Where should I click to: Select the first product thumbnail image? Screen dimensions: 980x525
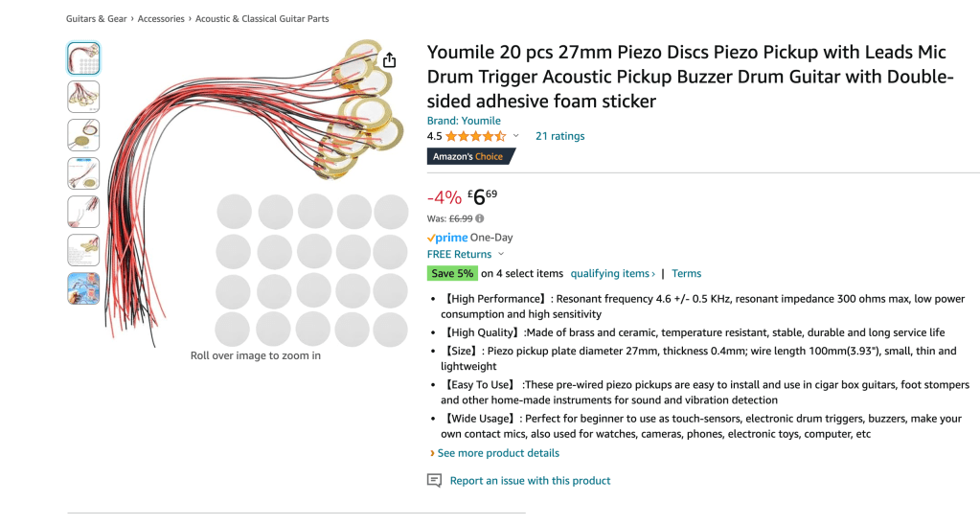click(x=83, y=59)
